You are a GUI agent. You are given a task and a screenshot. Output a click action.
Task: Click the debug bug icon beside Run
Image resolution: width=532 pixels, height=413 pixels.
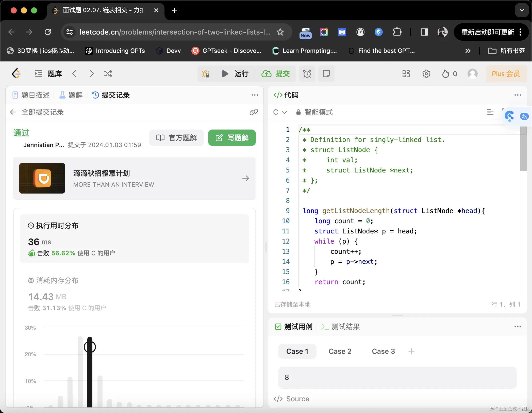tap(206, 74)
